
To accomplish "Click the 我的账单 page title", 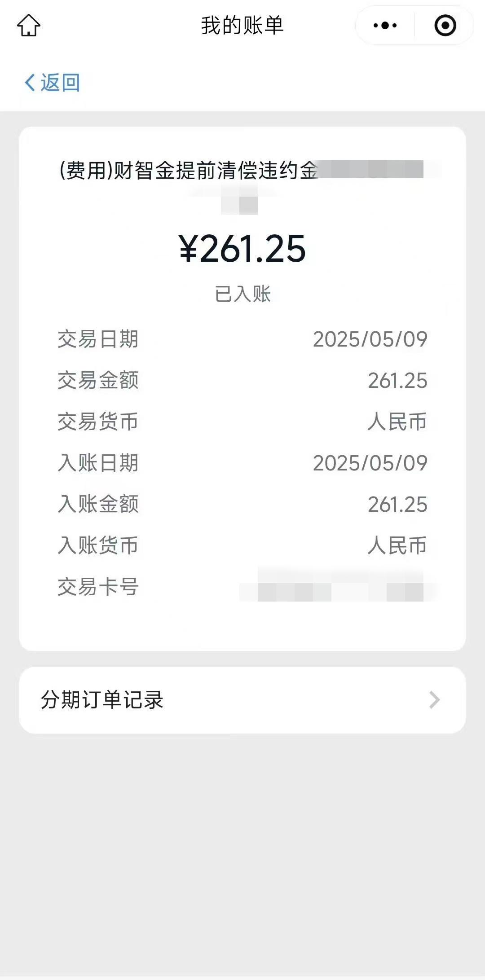I will [x=242, y=25].
